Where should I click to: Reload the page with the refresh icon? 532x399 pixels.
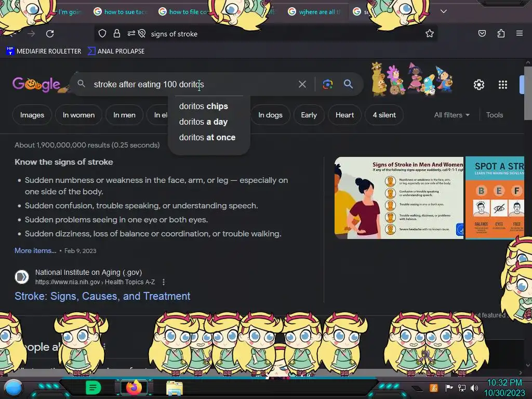coord(50,34)
